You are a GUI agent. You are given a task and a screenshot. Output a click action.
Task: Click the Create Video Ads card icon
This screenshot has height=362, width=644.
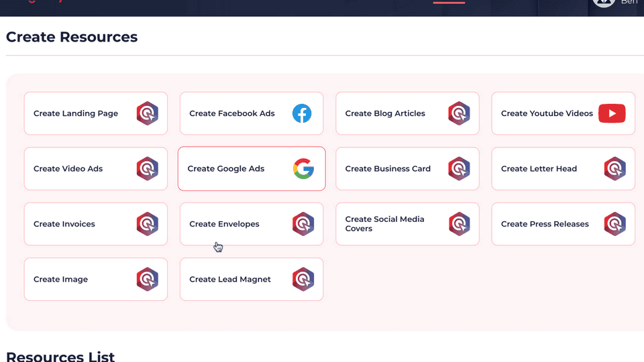[x=148, y=169]
